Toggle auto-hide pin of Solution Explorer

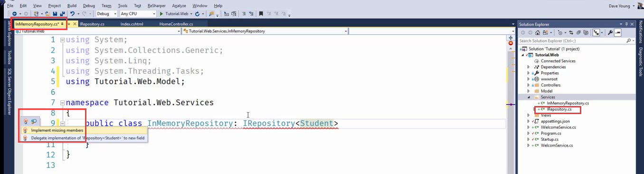626,24
